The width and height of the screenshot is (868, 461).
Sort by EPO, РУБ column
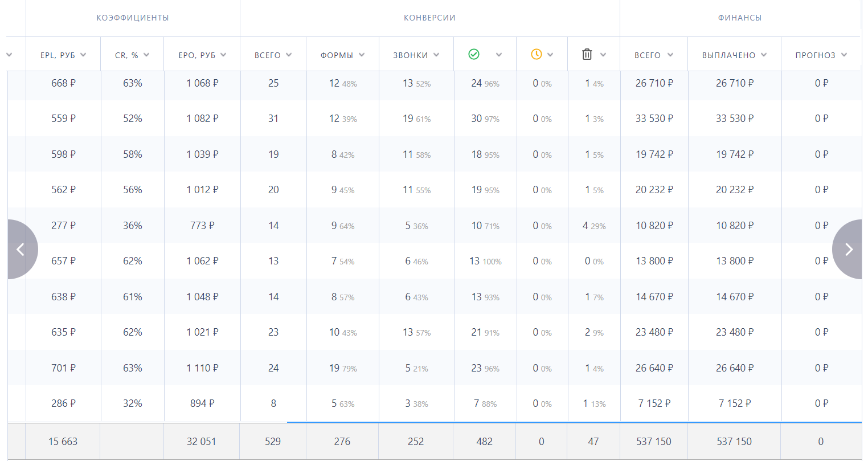click(x=202, y=55)
